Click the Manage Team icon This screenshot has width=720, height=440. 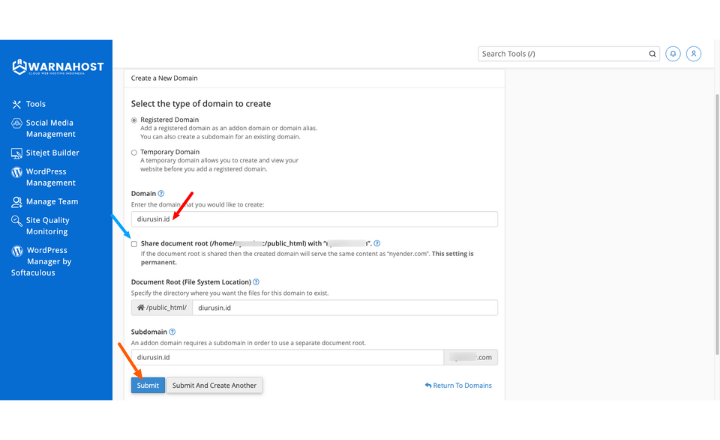click(x=17, y=202)
